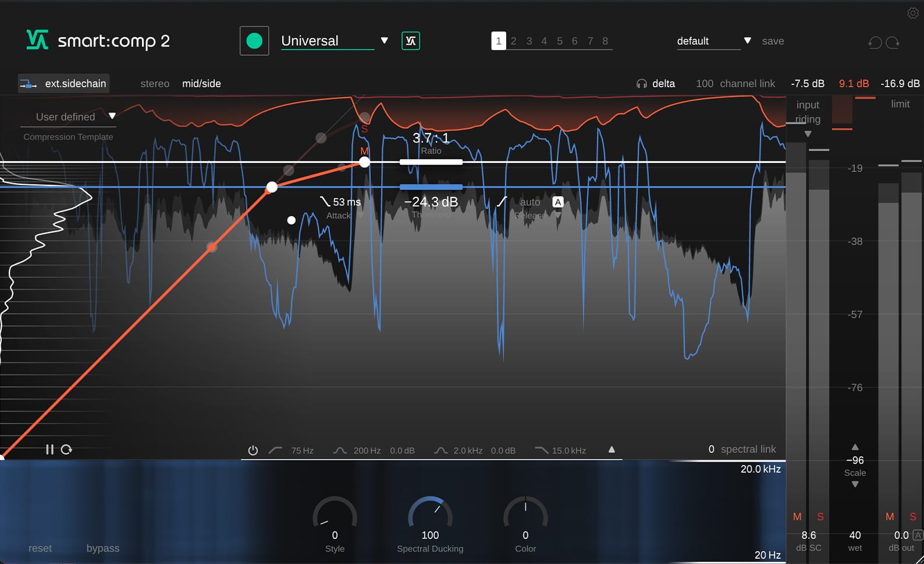Click the blue threshold slider bar
924x564 pixels.
[431, 187]
